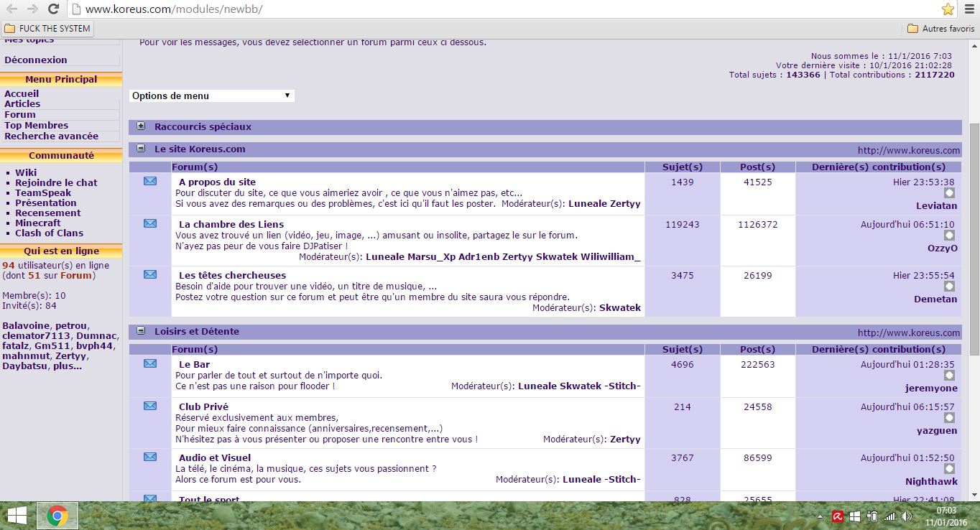Open the last post icon above jeremyone
The width and height of the screenshot is (980, 530).
click(x=949, y=376)
